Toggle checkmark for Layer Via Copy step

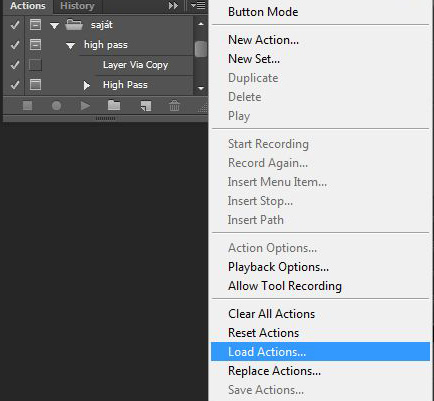coord(15,65)
